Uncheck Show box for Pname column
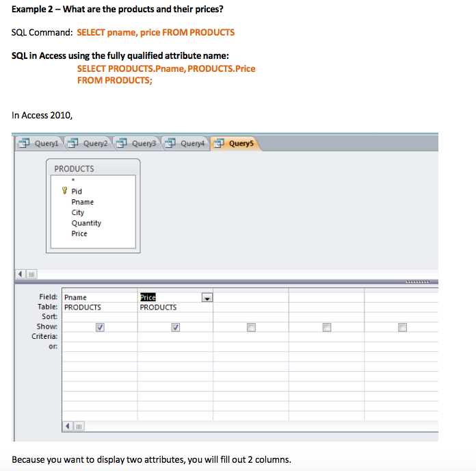This screenshot has width=476, height=471. tap(100, 327)
